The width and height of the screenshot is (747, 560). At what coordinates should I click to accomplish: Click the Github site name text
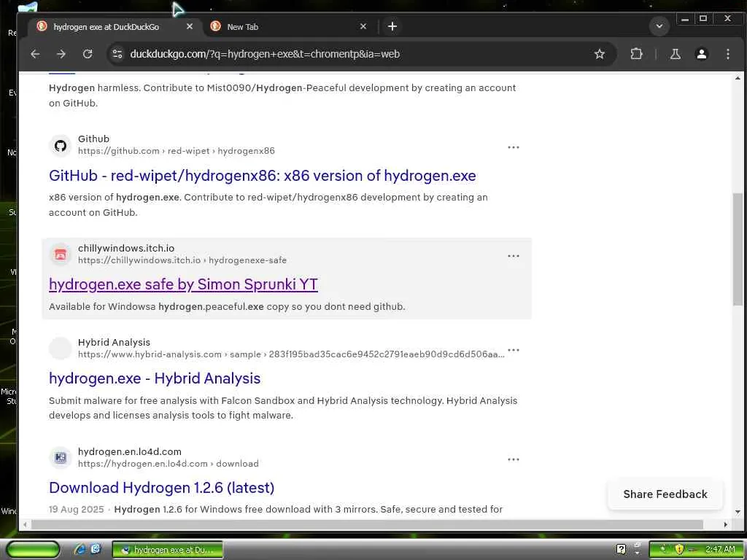click(93, 139)
